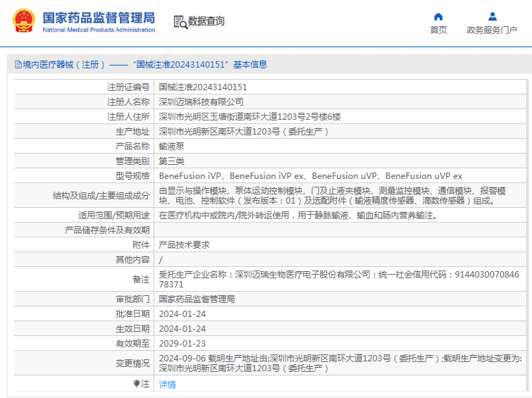
Task: Click the attachment value 产品技术要求
Action: pos(184,245)
